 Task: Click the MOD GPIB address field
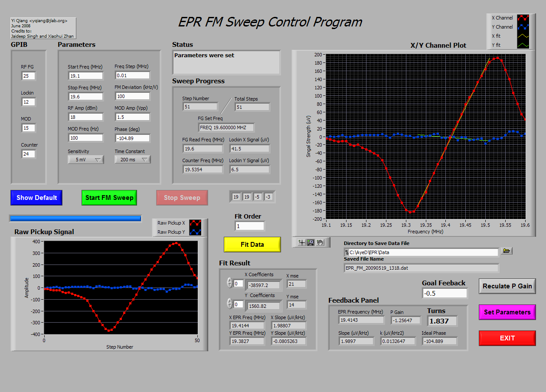29,128
